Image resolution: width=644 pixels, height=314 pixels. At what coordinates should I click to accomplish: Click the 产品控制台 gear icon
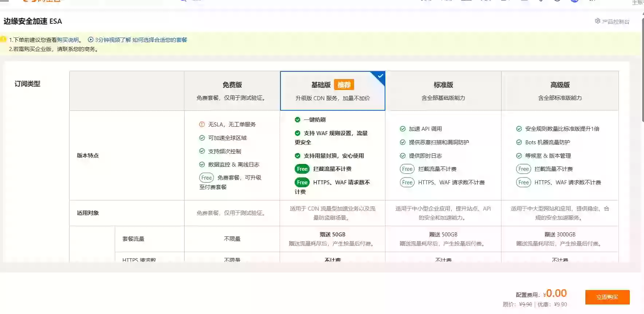597,21
